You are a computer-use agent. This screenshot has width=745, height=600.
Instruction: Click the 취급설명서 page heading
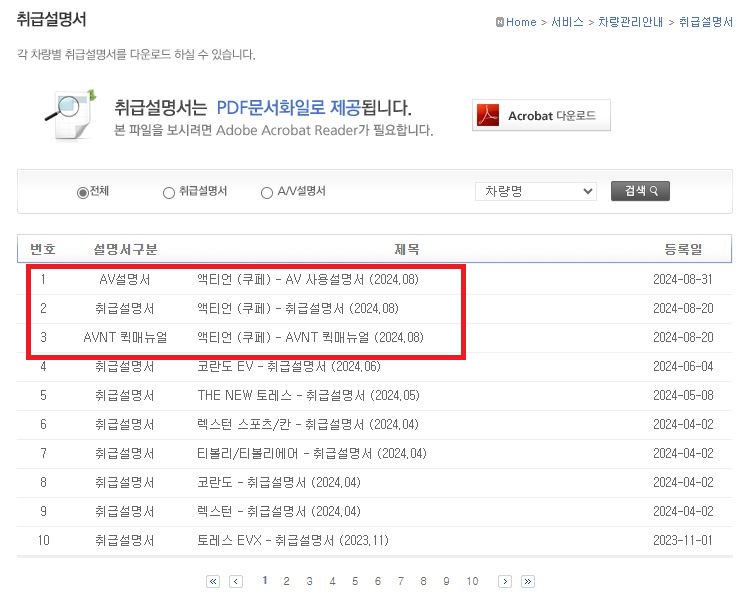[x=51, y=19]
